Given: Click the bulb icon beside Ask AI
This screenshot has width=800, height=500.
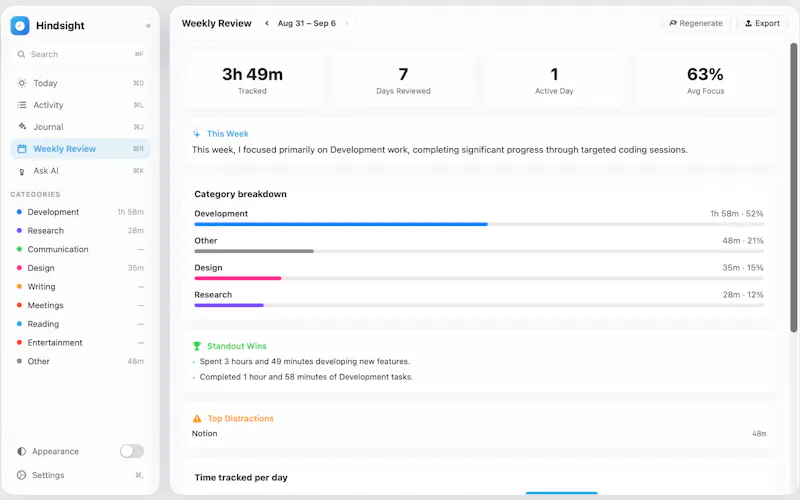Looking at the screenshot, I should [21, 171].
